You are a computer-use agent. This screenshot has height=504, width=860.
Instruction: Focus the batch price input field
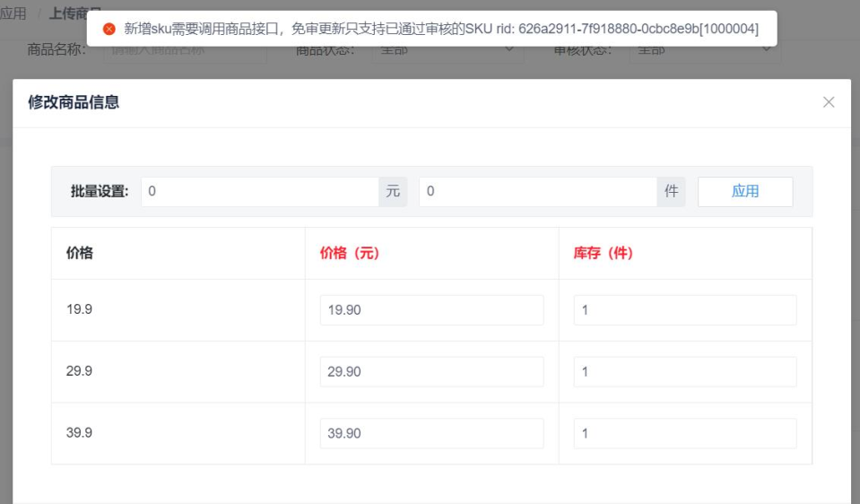click(x=259, y=191)
